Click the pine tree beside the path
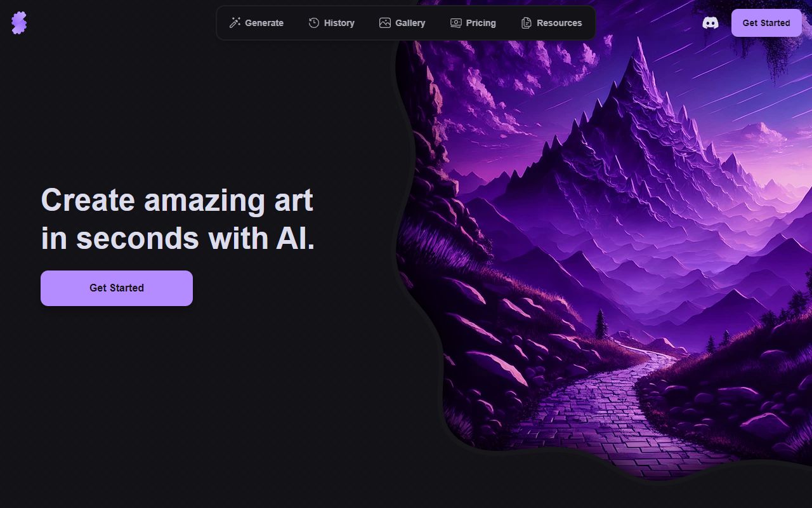The width and height of the screenshot is (812, 508). 601,323
